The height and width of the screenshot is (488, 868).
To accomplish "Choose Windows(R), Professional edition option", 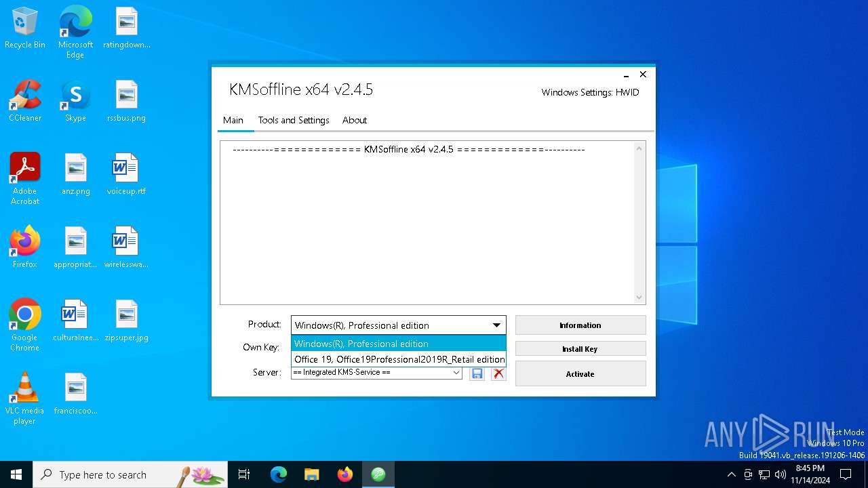I will pos(399,344).
